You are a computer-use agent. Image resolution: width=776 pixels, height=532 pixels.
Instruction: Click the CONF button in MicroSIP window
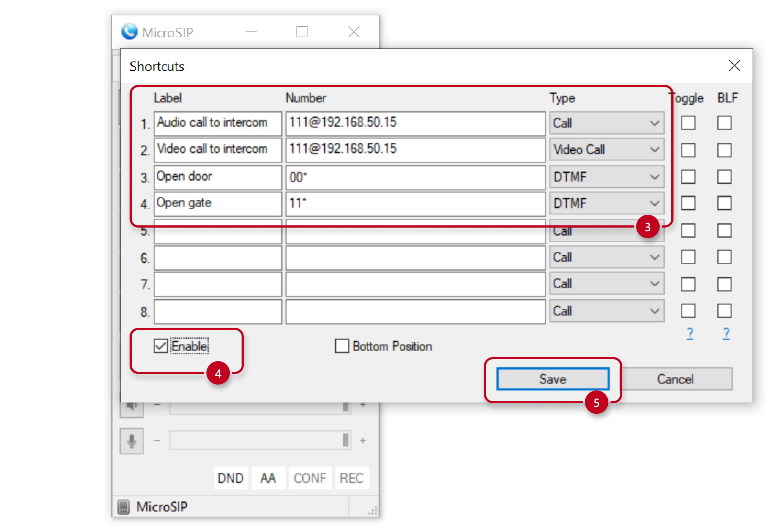310,478
